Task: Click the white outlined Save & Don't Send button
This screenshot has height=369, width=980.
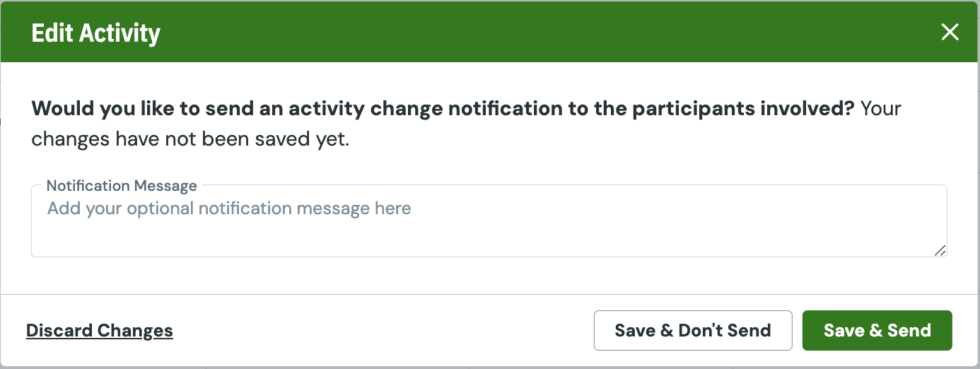Action: tap(693, 330)
